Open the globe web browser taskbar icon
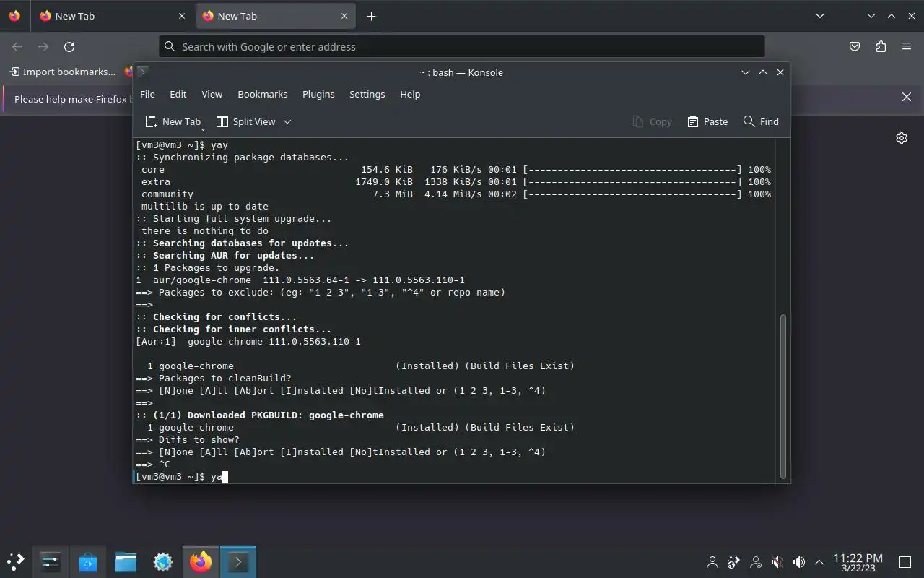This screenshot has width=924, height=578. pyautogui.click(x=163, y=561)
